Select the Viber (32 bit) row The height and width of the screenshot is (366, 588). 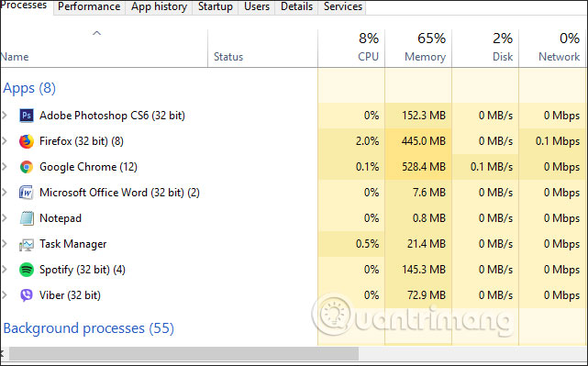(294, 295)
